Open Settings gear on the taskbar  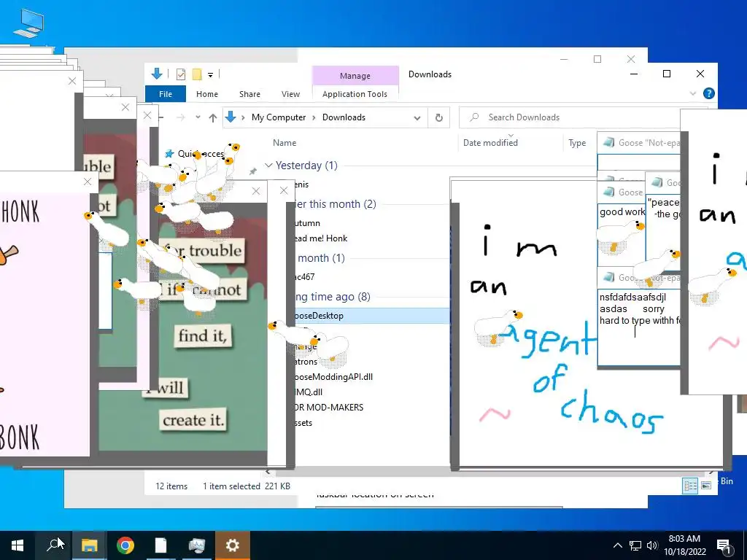pos(233,545)
